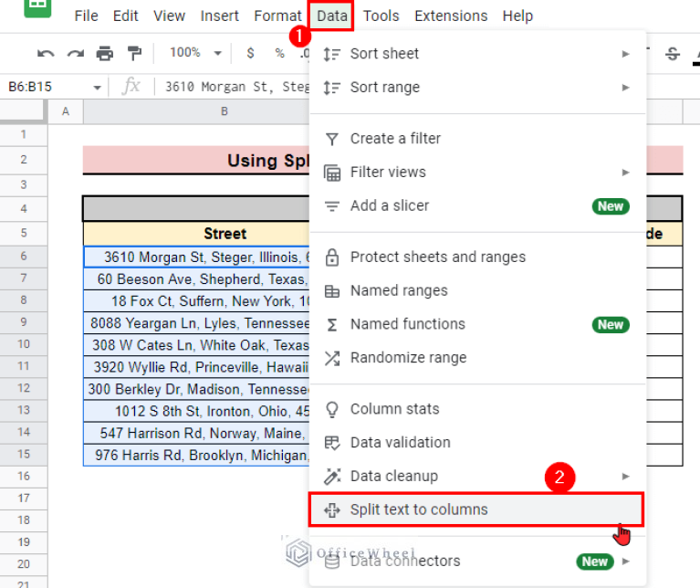Format as currency with dollar icon
Viewport: 700px width, 588px height.
[x=250, y=53]
